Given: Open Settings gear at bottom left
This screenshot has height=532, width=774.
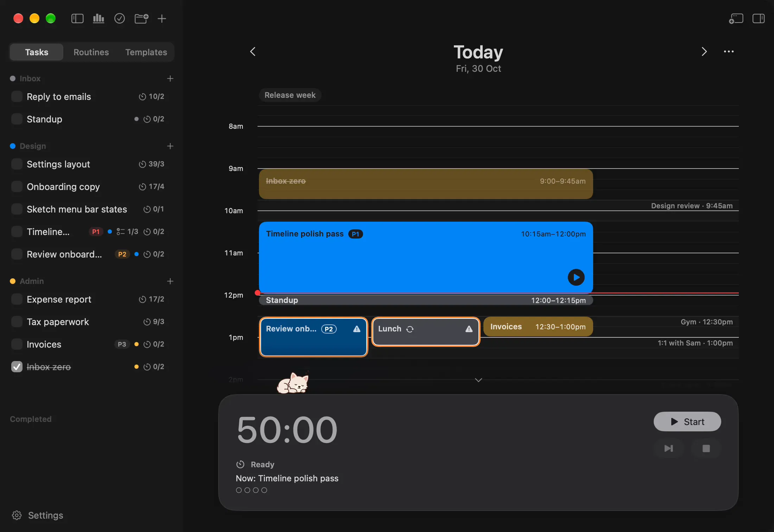Looking at the screenshot, I should point(17,515).
